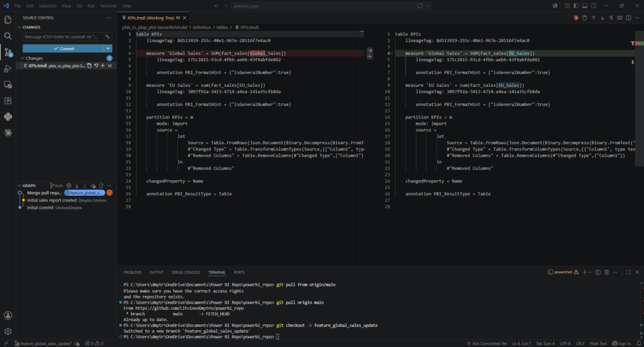Switch to the PORTS panel tab
This screenshot has width=644, height=347.
(x=238, y=272)
